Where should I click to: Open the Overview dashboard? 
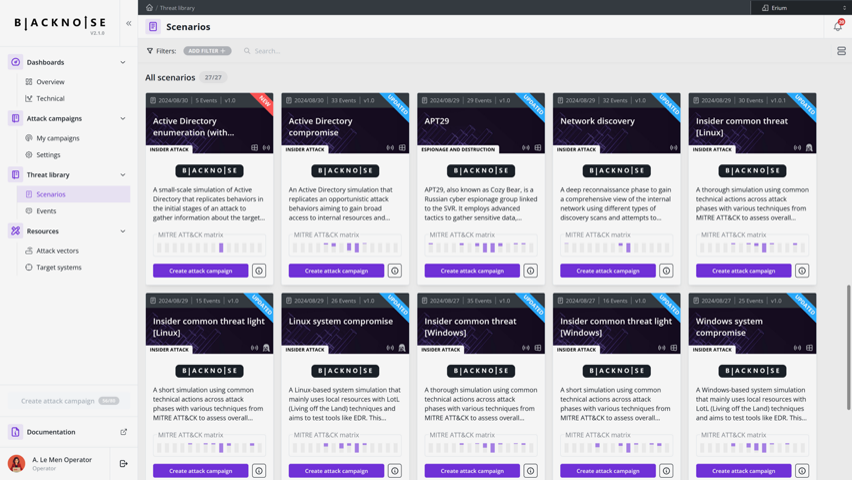(x=51, y=82)
